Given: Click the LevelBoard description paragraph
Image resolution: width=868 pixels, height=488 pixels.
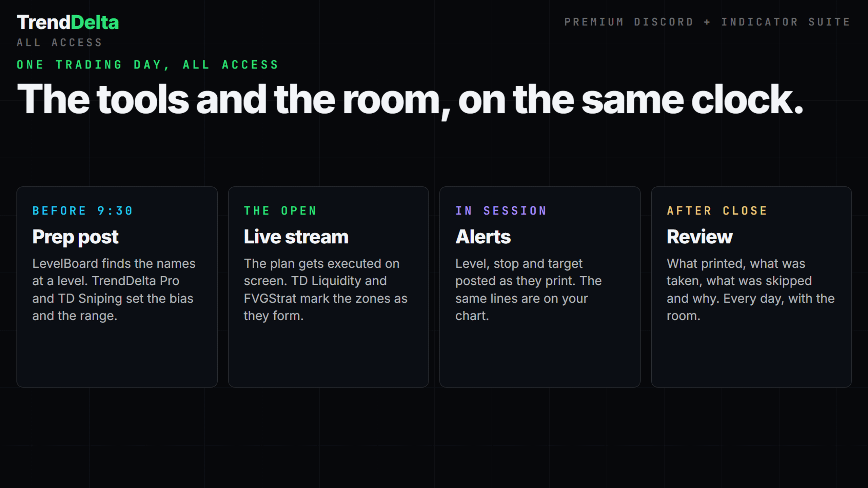Looking at the screenshot, I should [x=114, y=290].
